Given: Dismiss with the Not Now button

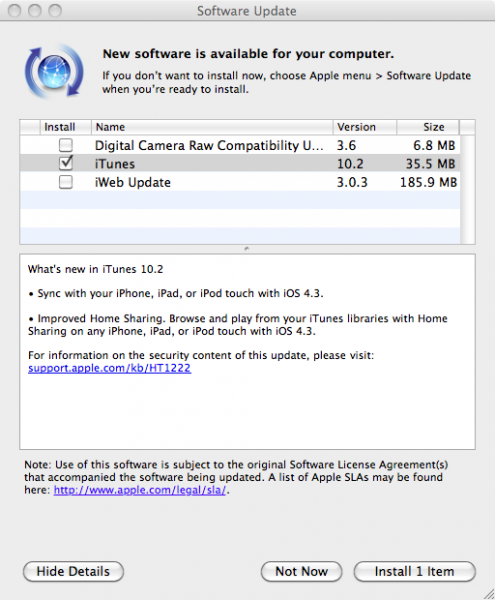Looking at the screenshot, I should [x=301, y=572].
